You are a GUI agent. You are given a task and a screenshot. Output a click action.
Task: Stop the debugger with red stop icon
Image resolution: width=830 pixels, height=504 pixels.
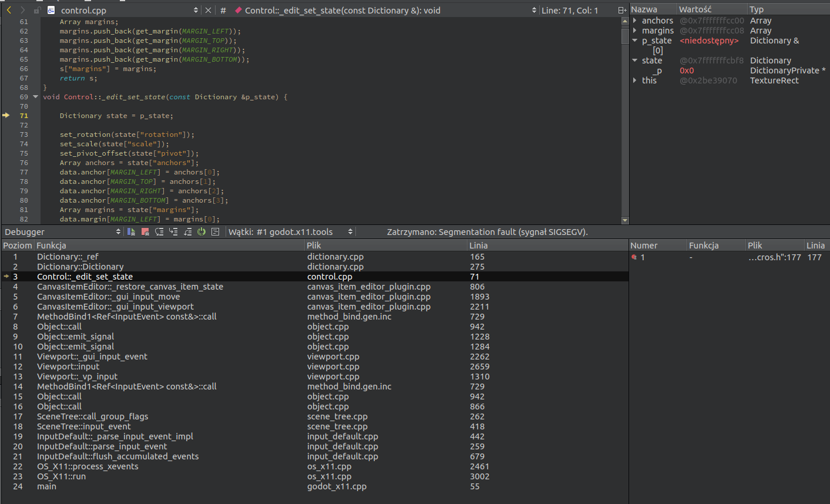point(145,231)
